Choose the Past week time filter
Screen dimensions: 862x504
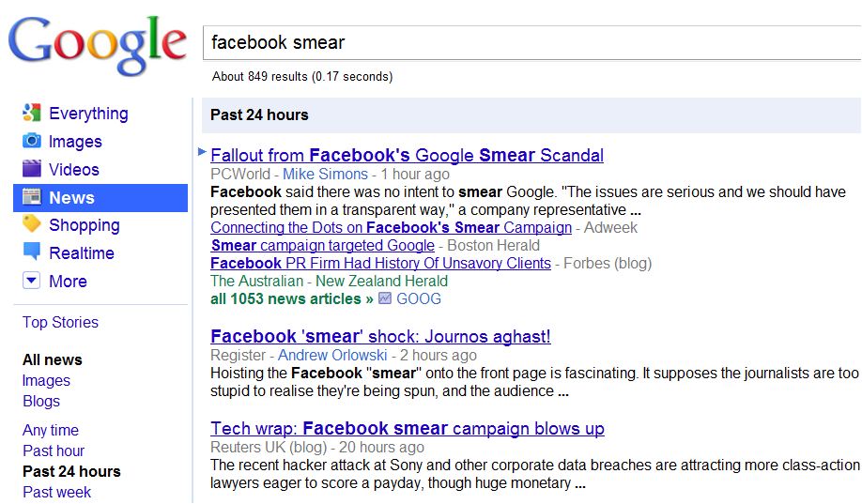point(57,492)
